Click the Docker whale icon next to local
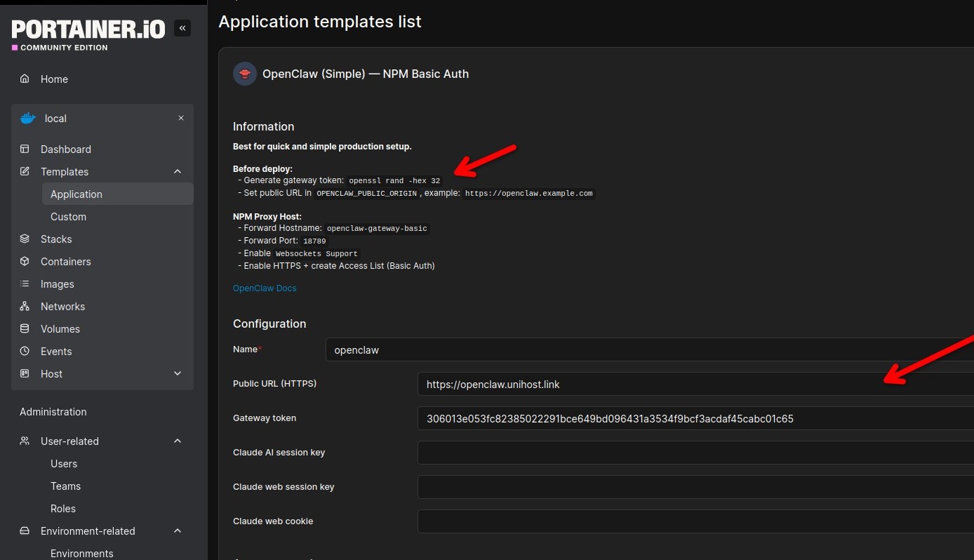 [x=28, y=118]
